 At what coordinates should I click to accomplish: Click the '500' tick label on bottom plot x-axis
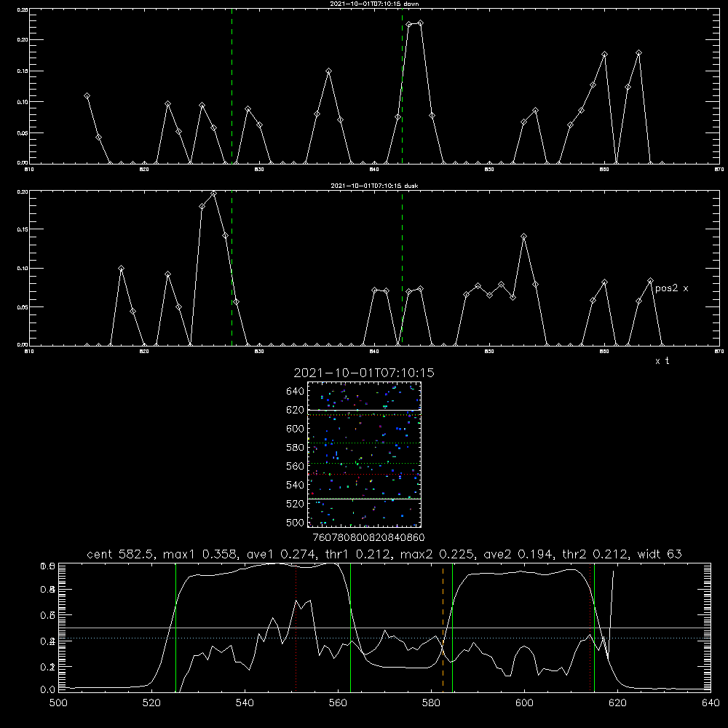coord(58,703)
